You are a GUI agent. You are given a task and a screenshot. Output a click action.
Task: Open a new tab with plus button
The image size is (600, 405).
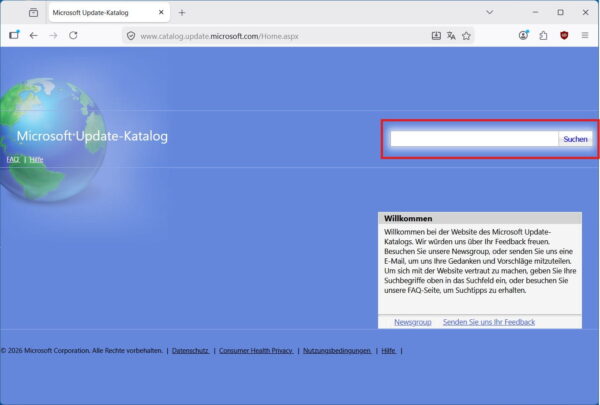pyautogui.click(x=182, y=13)
